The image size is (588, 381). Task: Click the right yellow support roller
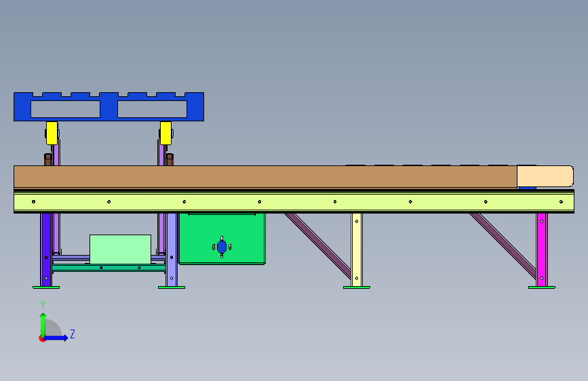pos(165,133)
